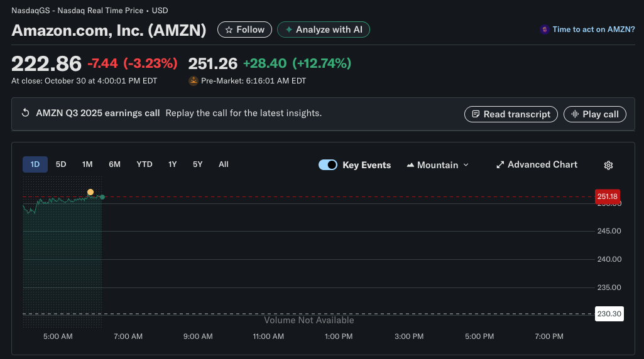Click the purple icon beside Time to act
Viewport: 644px width, 359px height.
(x=545, y=29)
